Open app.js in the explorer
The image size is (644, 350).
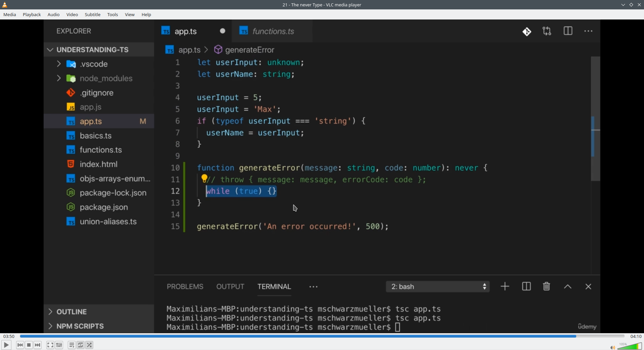tap(99, 107)
